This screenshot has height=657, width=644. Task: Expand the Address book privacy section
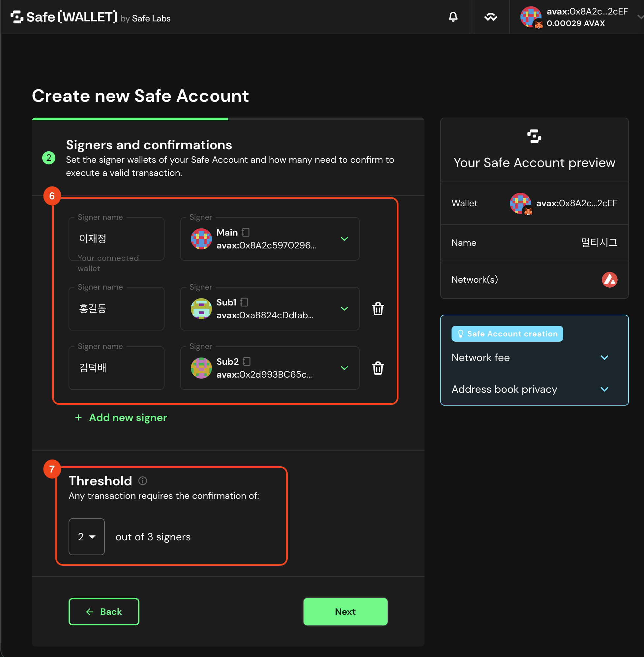coord(534,389)
